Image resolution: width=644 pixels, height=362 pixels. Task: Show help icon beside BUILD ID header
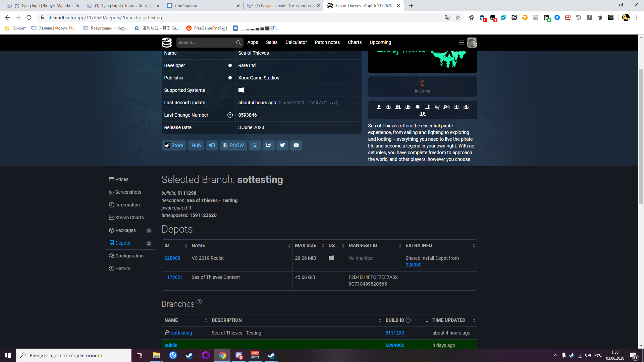[408, 320]
